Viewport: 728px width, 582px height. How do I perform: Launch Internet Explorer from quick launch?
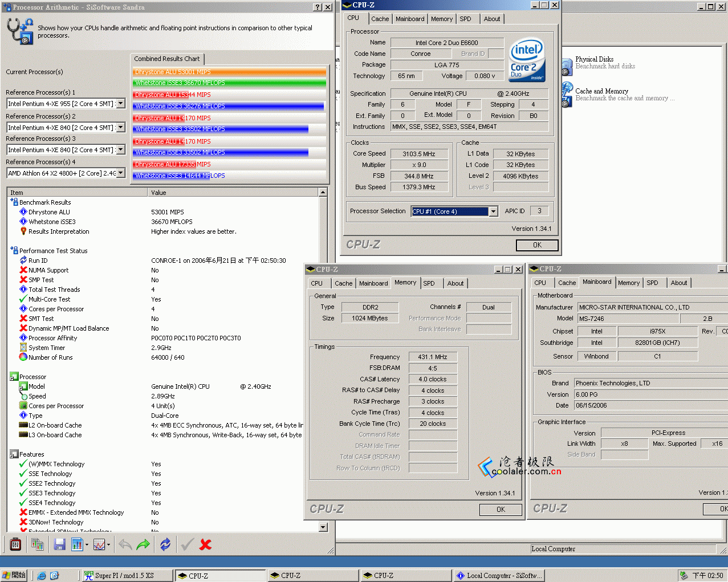pos(42,575)
